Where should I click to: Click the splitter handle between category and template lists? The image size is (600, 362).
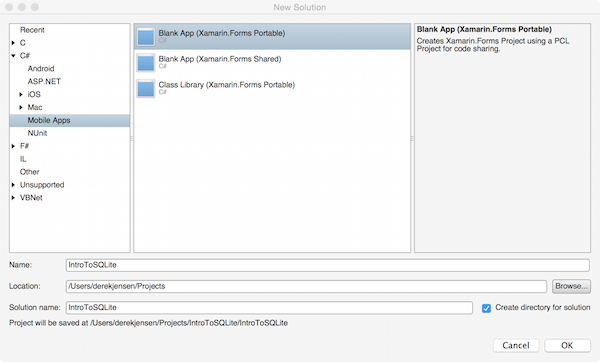132,139
